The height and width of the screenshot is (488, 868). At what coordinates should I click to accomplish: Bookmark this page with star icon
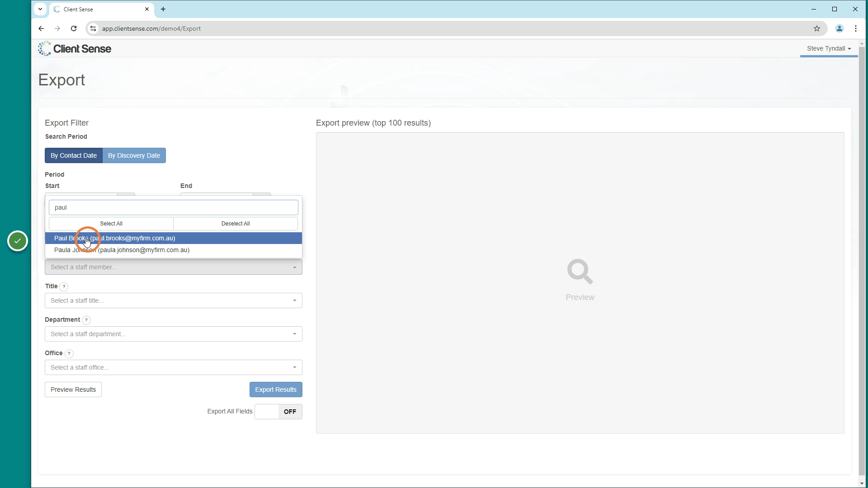click(817, 28)
